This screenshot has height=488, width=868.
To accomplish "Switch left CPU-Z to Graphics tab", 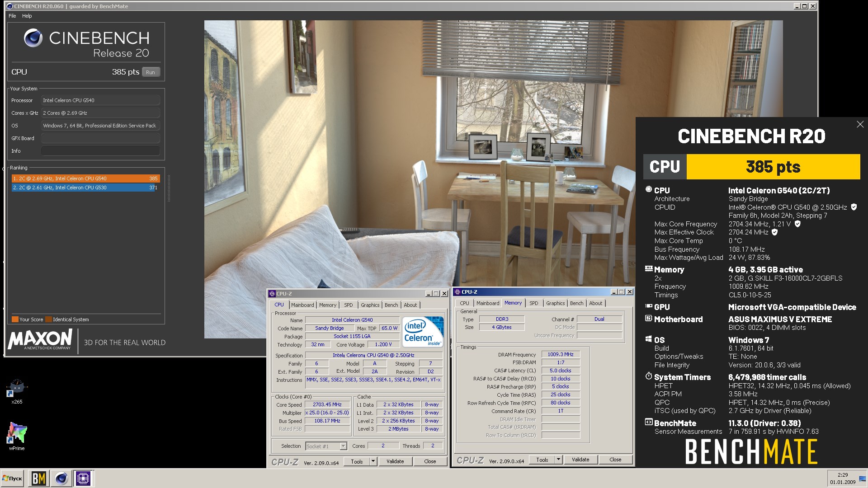I will coord(370,305).
